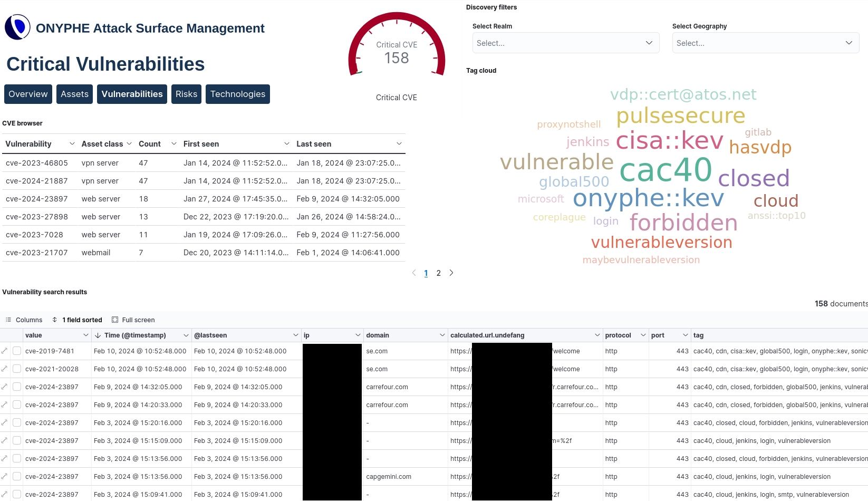Expand row details for Feb 9 14:32:05 entry
The height and width of the screenshot is (501, 868).
[x=5, y=387]
